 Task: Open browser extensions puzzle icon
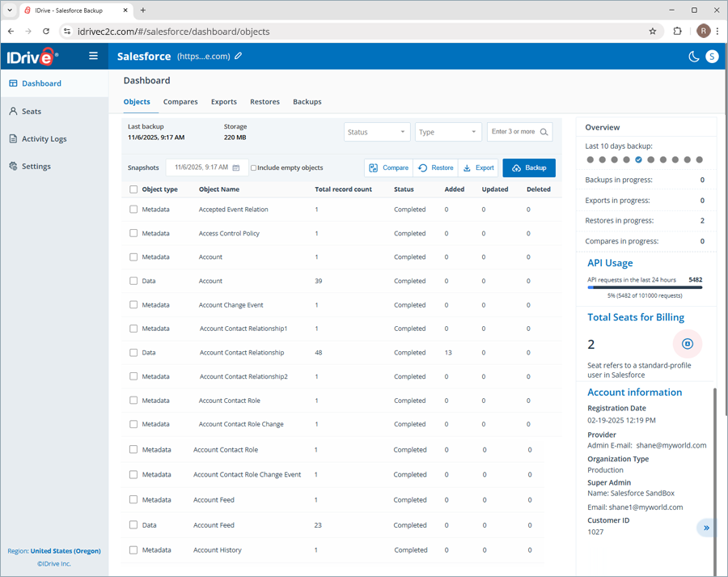677,31
